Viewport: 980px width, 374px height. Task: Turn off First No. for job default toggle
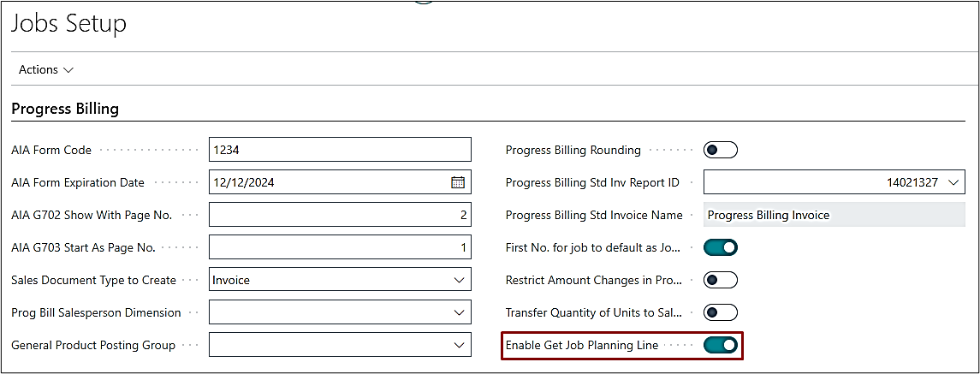[720, 248]
